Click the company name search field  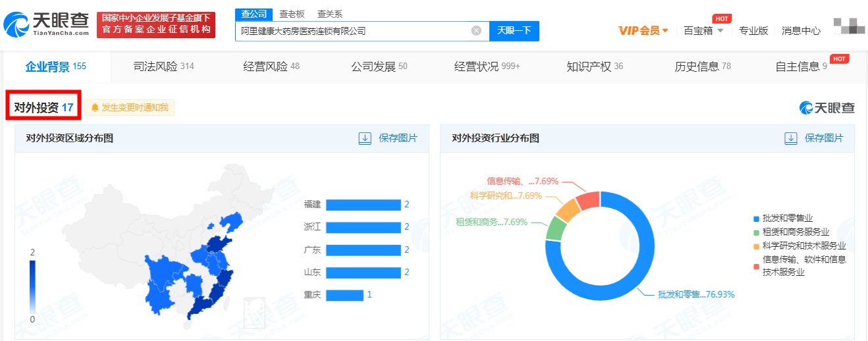pyautogui.click(x=352, y=30)
